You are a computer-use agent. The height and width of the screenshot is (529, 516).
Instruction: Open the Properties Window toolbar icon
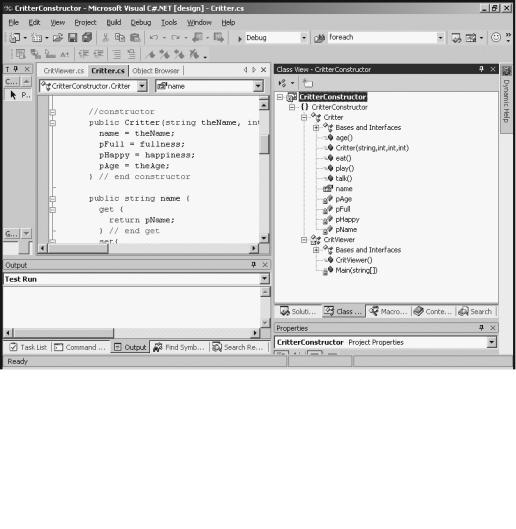point(471,38)
